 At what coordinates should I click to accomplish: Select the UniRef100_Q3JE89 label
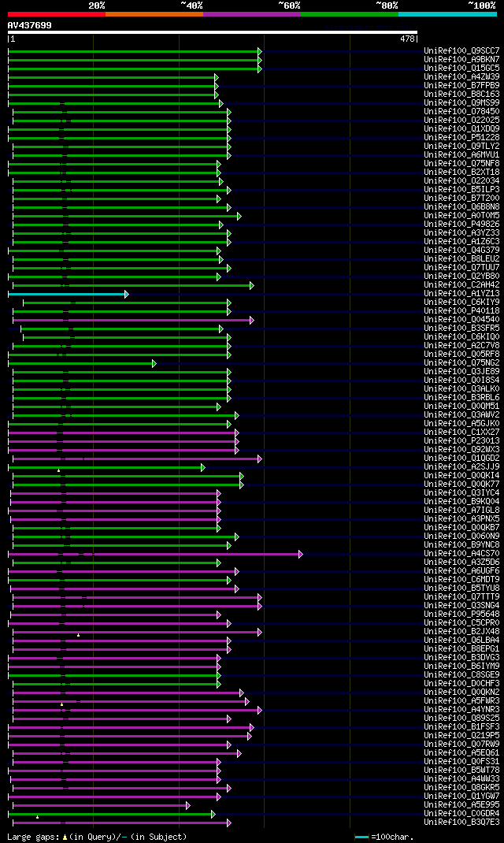[461, 372]
